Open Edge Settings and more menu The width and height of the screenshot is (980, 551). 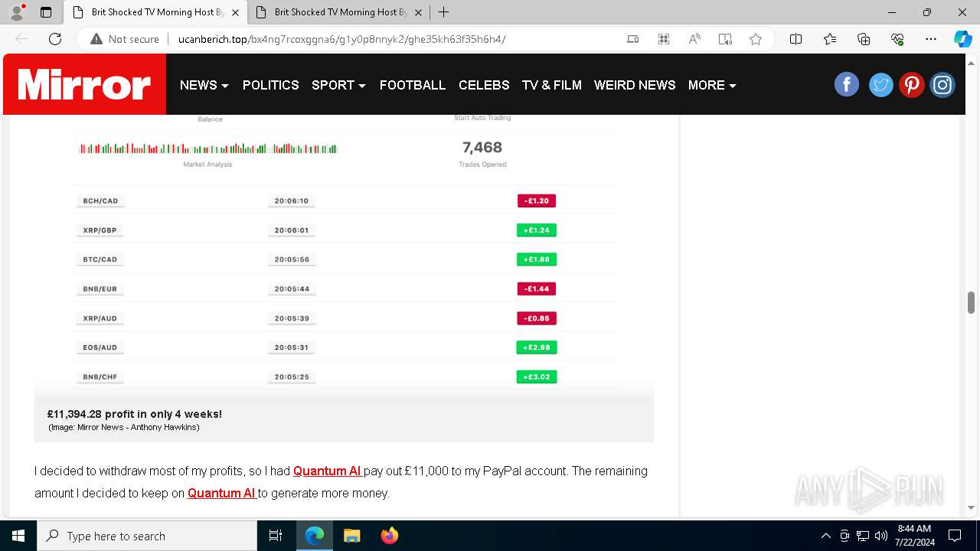pyautogui.click(x=931, y=39)
